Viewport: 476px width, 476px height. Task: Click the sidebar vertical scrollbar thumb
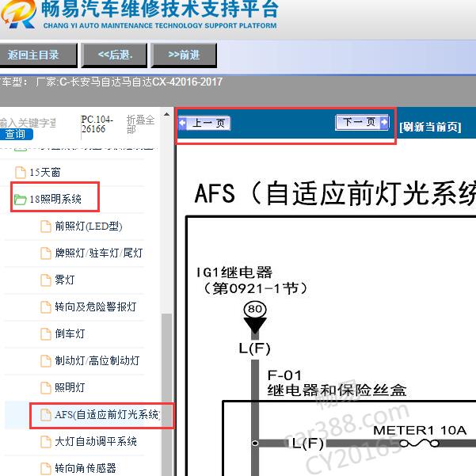tap(166, 394)
